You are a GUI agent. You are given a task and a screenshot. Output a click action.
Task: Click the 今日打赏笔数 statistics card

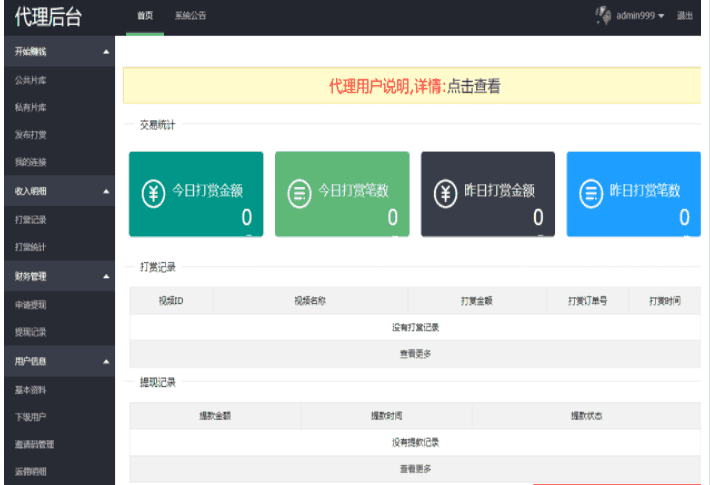coord(342,194)
